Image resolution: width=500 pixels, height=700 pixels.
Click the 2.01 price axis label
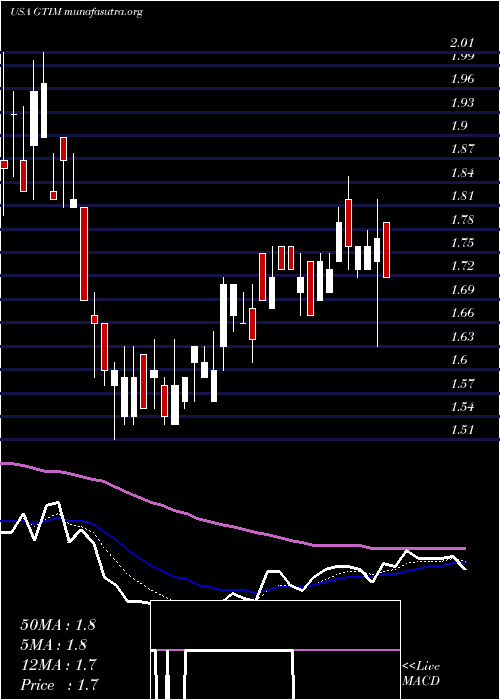(x=461, y=43)
